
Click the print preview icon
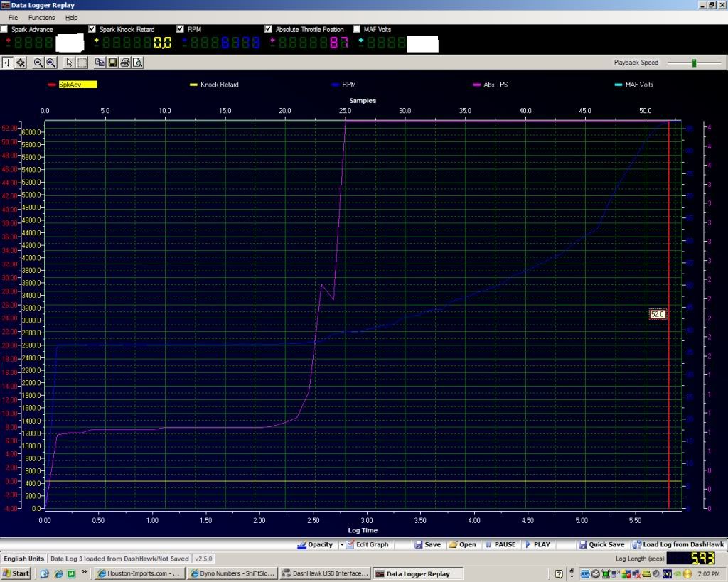[x=137, y=63]
